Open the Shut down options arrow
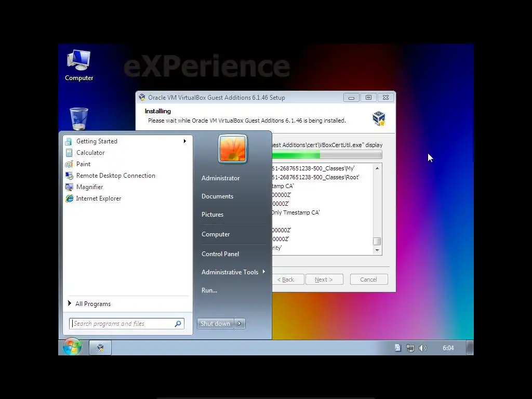The image size is (532, 399). click(x=240, y=324)
